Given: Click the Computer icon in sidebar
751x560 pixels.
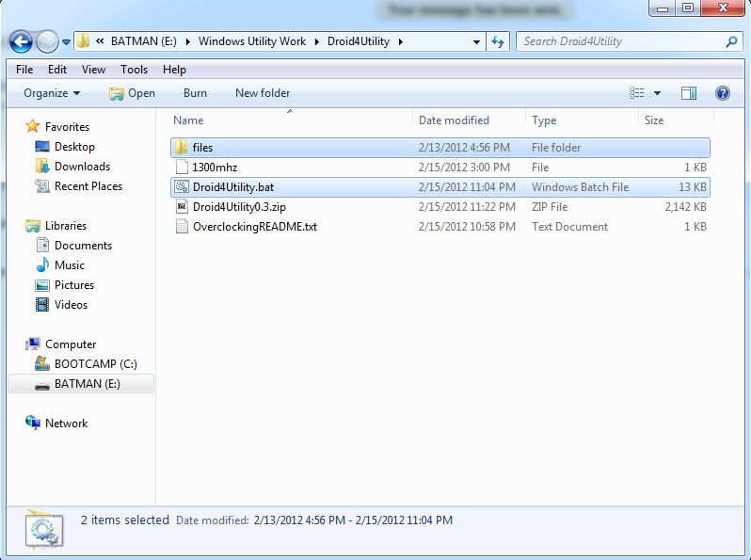Looking at the screenshot, I should (33, 344).
